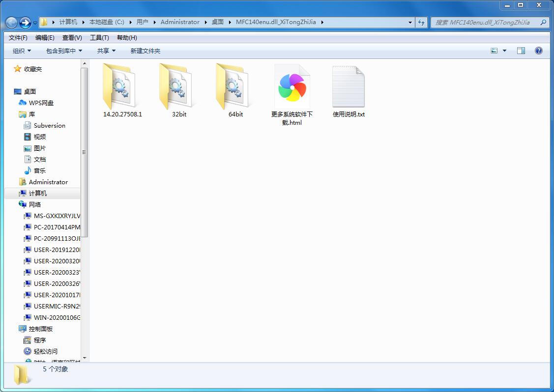Open the 编辑(E) menu
Screen dimensions: 554x392
pyautogui.click(x=45, y=37)
